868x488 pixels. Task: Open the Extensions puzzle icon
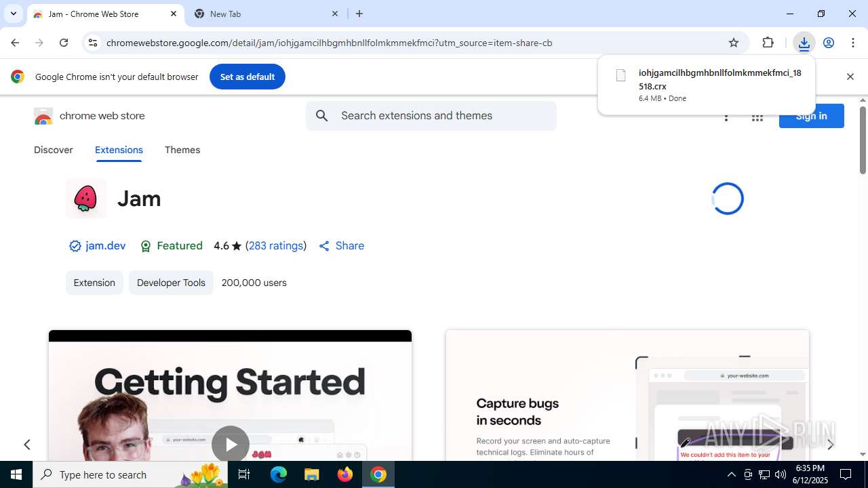768,43
